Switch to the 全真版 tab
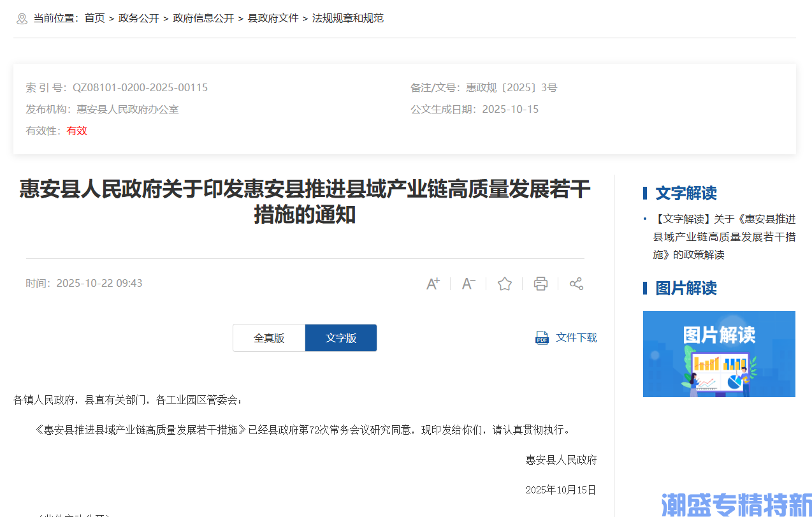This screenshot has height=517, width=812. point(268,337)
